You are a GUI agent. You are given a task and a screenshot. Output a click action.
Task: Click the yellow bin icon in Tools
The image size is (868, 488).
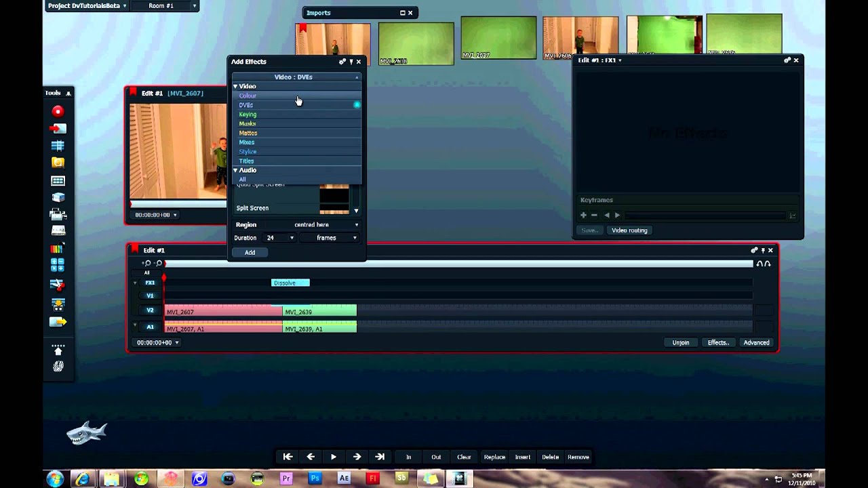tap(58, 163)
